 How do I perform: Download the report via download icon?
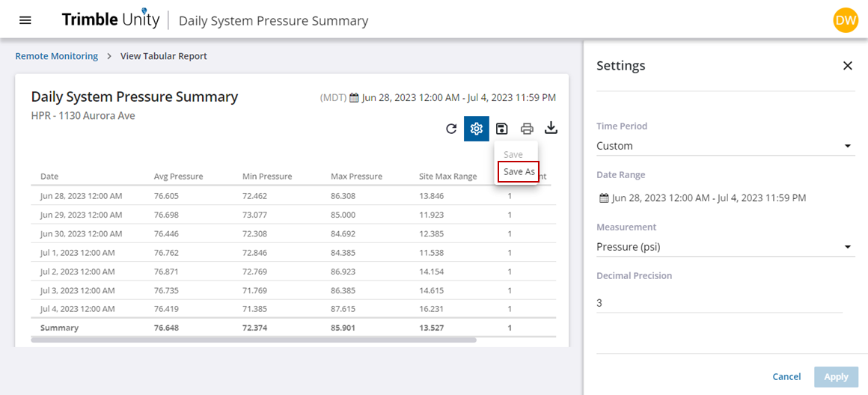551,128
